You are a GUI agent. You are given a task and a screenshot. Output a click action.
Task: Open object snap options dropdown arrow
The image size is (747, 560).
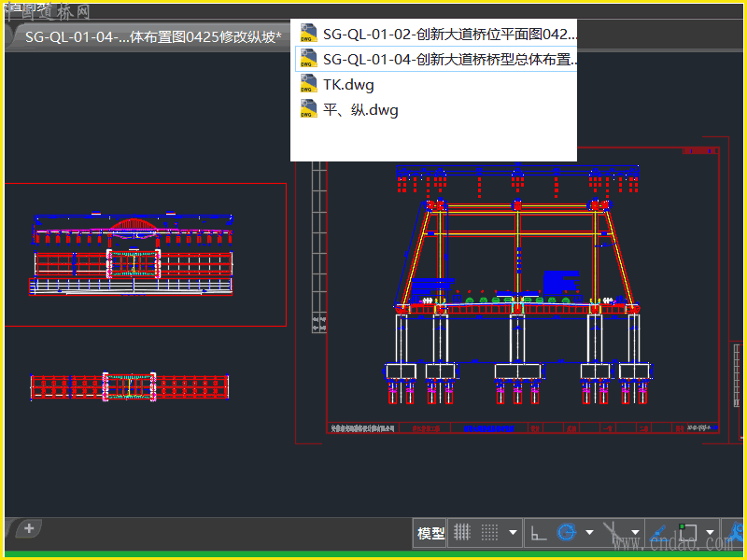(x=710, y=534)
